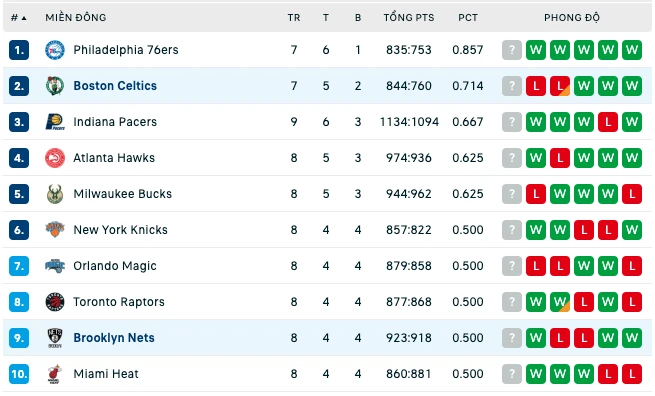Click Boston Celtics' overtime loss badge with orange corner
Image resolution: width=655 pixels, height=396 pixels.
560,86
